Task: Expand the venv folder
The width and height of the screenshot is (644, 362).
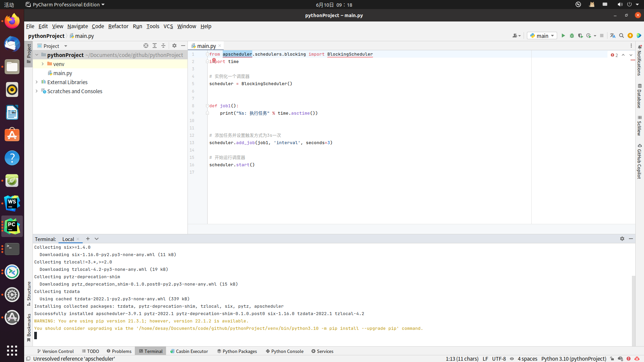Action: click(43, 64)
